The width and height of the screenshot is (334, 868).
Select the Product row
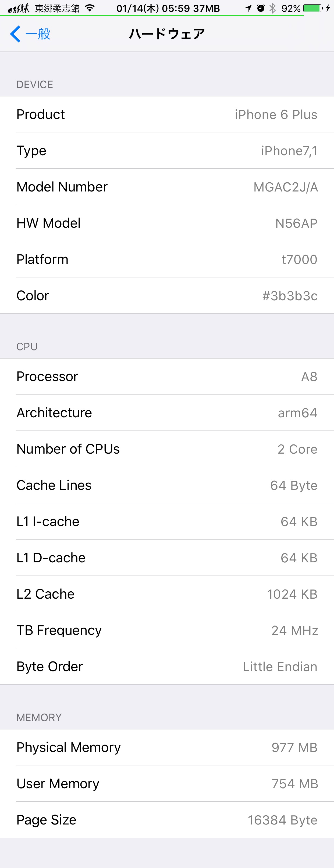(167, 115)
